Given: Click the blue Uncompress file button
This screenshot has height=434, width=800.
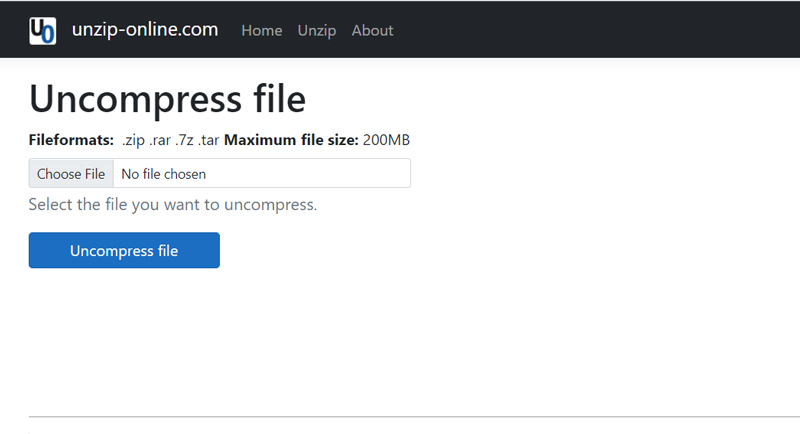Looking at the screenshot, I should 124,251.
